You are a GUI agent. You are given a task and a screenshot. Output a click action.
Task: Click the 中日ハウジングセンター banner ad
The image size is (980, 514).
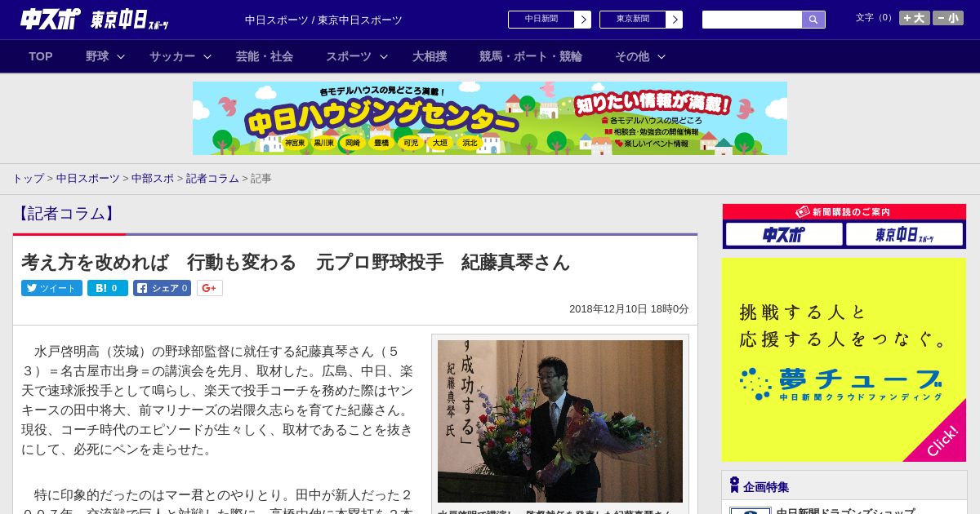coord(490,118)
